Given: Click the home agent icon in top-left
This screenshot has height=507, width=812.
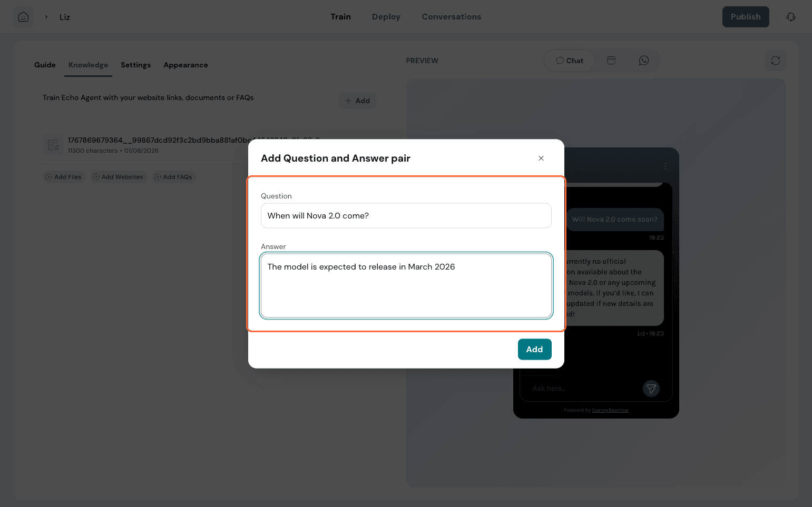Looking at the screenshot, I should click(x=23, y=17).
